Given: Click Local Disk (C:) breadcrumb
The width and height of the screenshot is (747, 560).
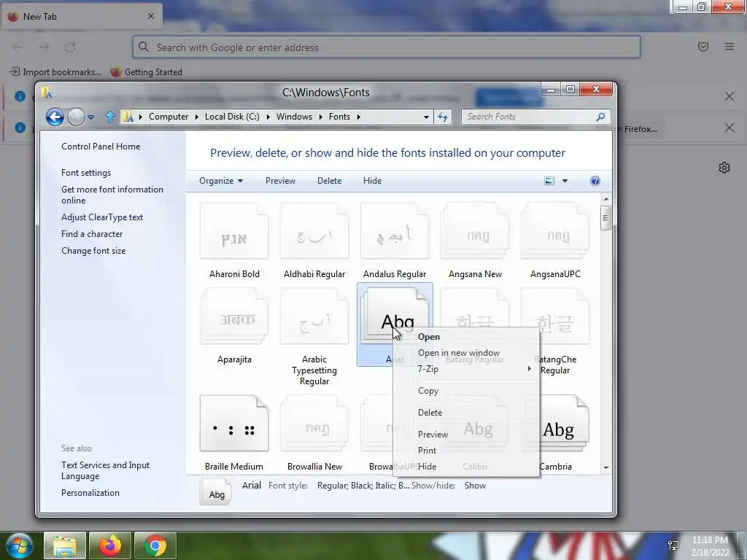Looking at the screenshot, I should pyautogui.click(x=232, y=117).
